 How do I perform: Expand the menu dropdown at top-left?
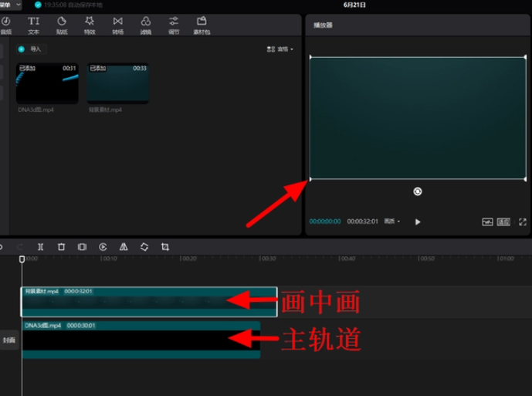point(11,5)
